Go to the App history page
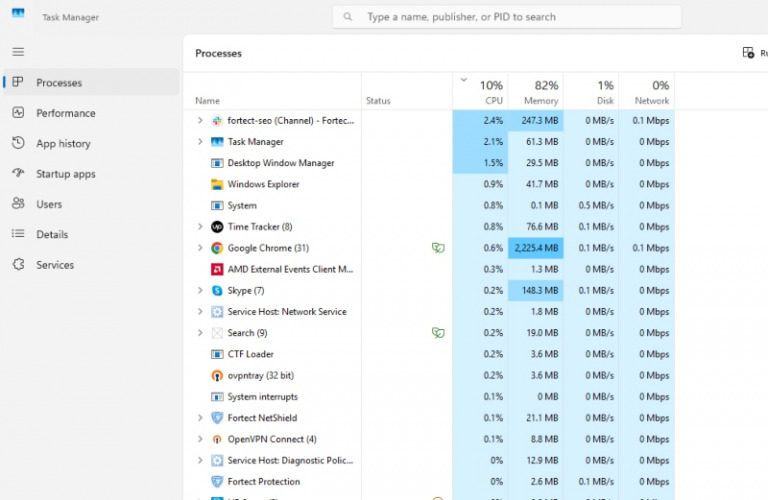768x500 pixels. [x=63, y=144]
